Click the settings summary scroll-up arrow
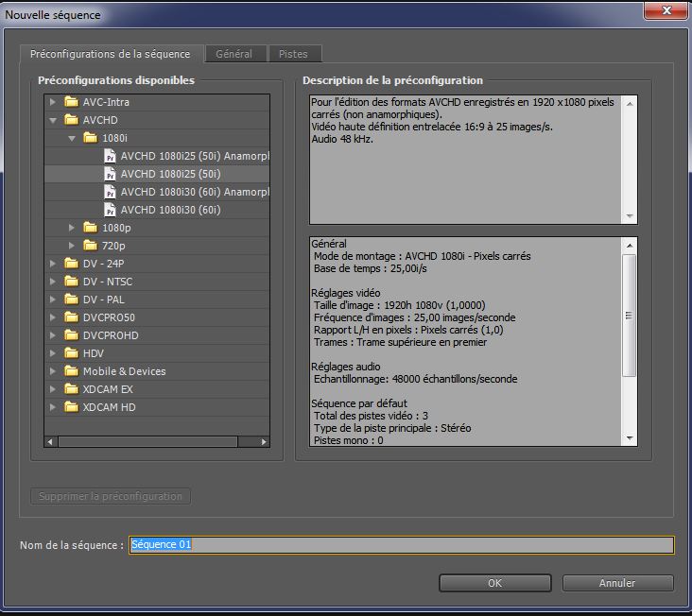Screen dimensions: 692x616 click(630, 245)
